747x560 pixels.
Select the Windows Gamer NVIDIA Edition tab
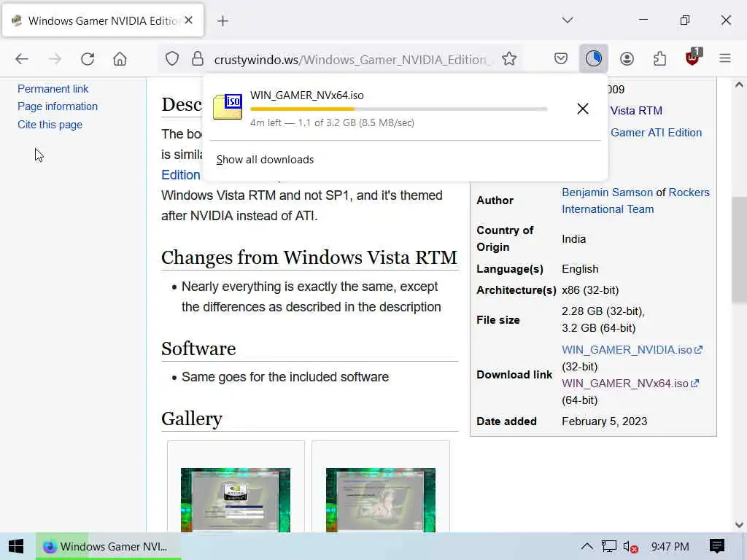(103, 20)
